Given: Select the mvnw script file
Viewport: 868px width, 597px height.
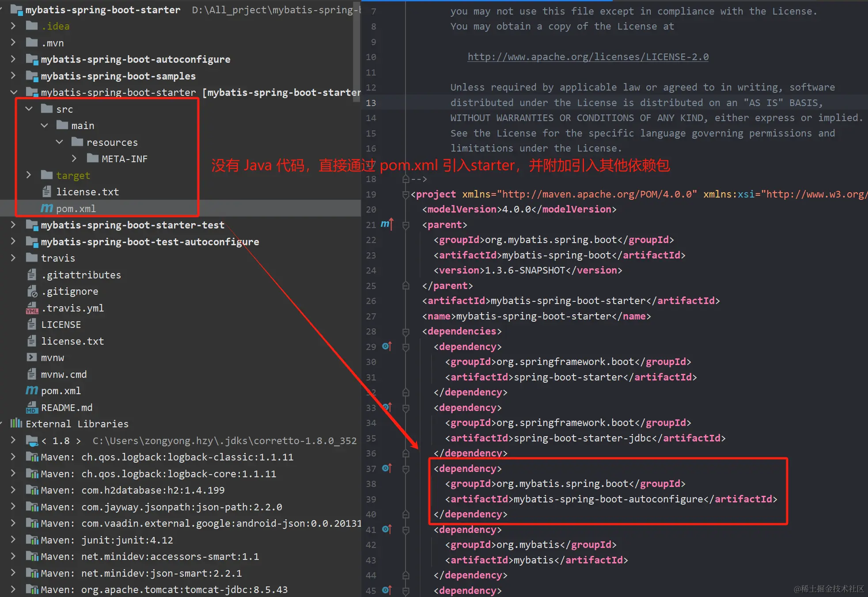Looking at the screenshot, I should click(x=53, y=357).
